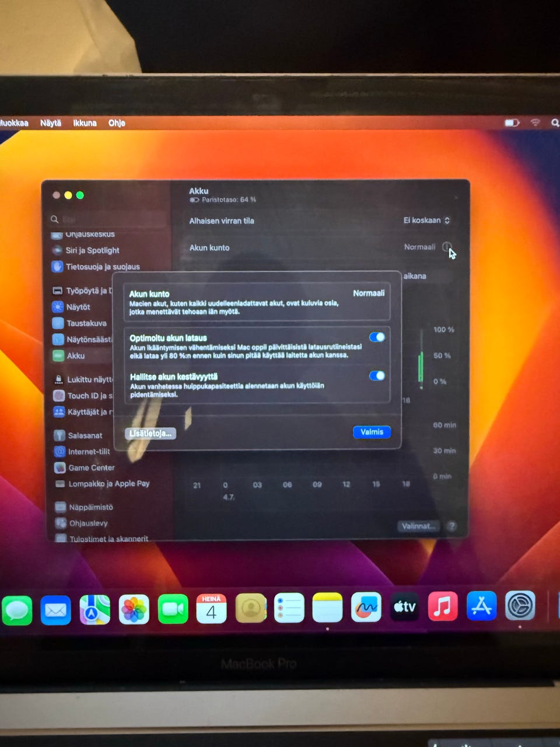Screen dimensions: 560x747
Task: Click the Siri ja Spotlight sidebar icon
Action: [x=57, y=250]
